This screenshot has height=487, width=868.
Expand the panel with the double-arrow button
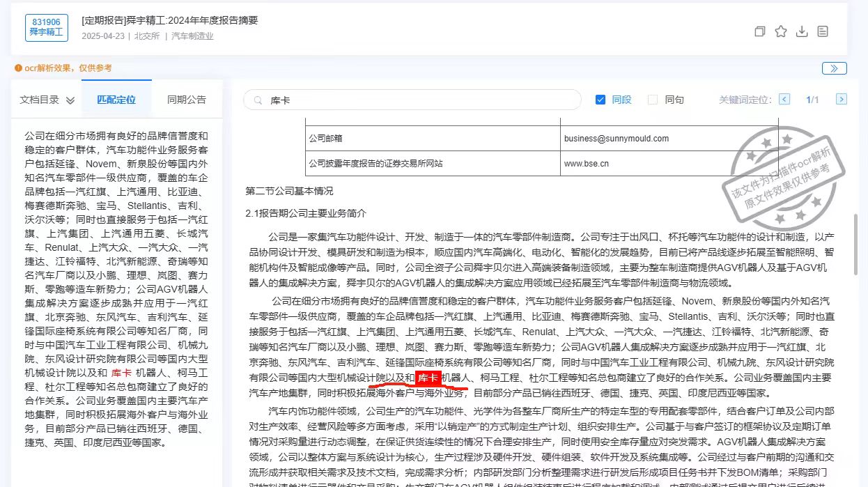[x=835, y=68]
